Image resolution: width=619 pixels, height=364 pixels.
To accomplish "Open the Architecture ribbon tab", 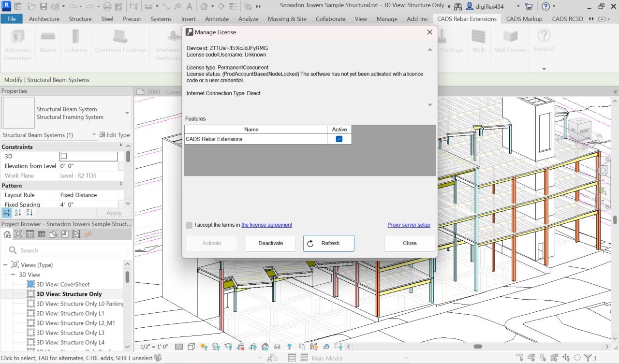I will [44, 19].
